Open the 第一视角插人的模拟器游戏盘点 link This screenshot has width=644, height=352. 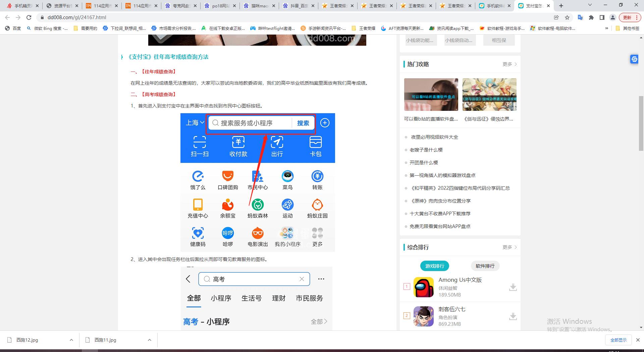442,175
